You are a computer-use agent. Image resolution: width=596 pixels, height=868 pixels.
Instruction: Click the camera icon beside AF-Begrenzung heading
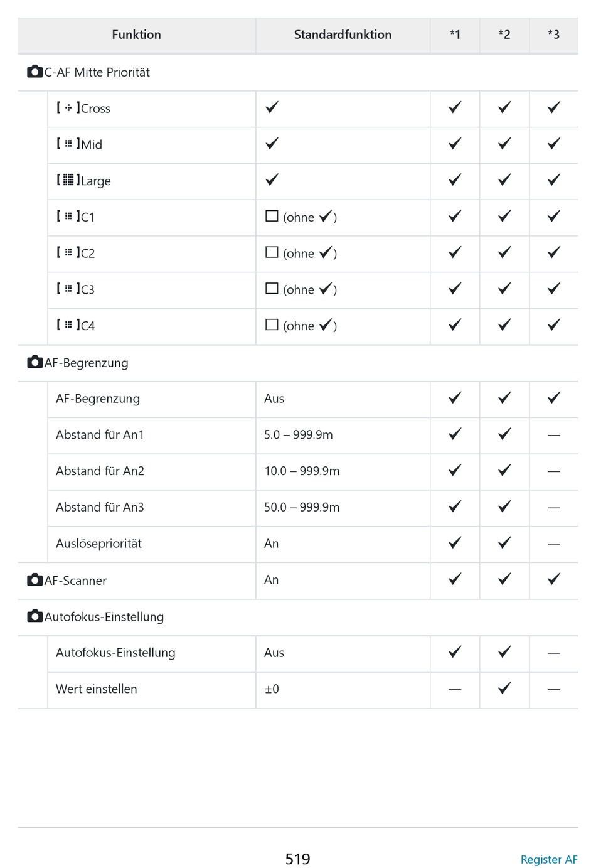click(35, 362)
